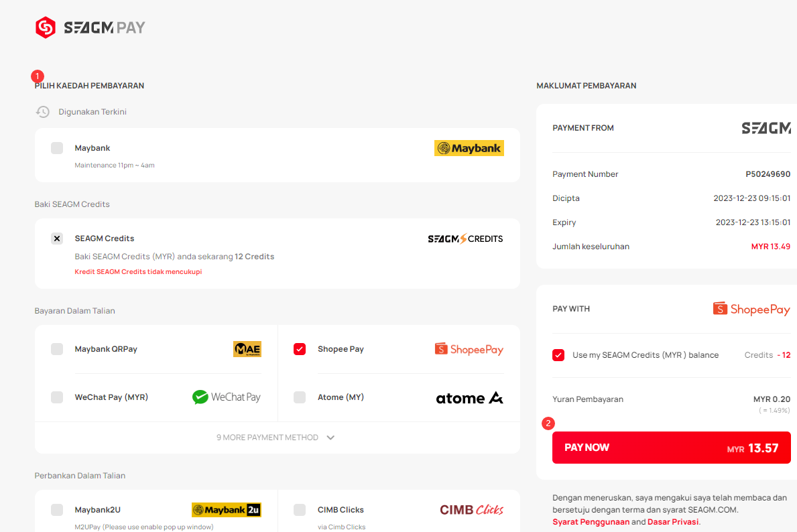Click the Shopee Pay option label
The height and width of the screenshot is (532, 797).
click(341, 349)
